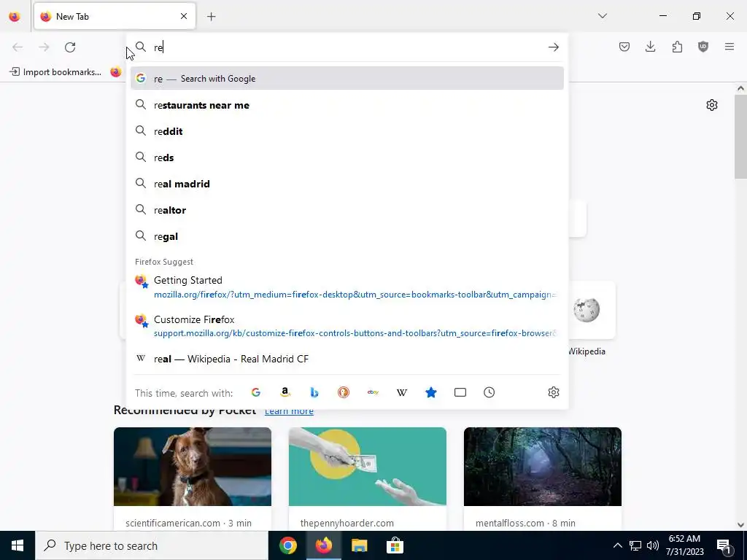
Task: Pick the 'reds' suggestion
Action: point(347,157)
